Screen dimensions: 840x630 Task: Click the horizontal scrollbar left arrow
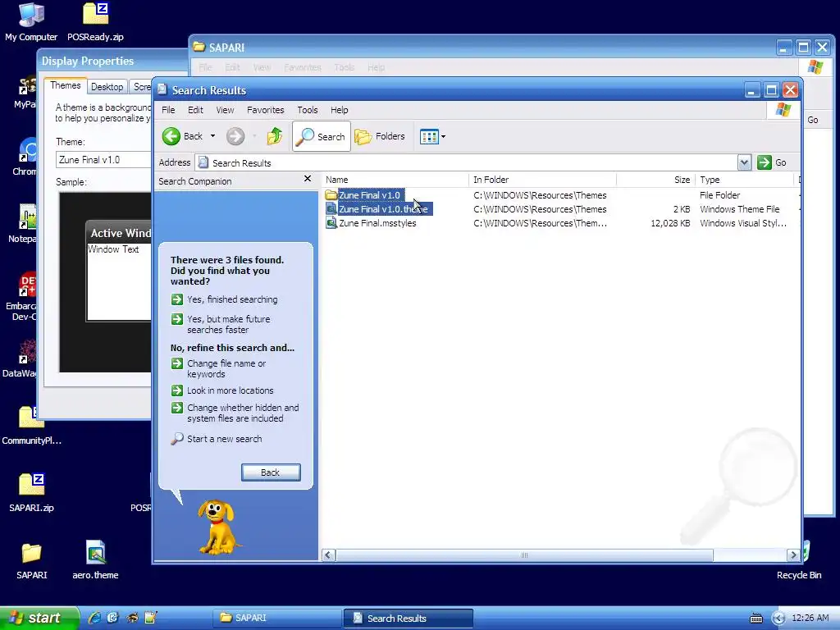[329, 555]
